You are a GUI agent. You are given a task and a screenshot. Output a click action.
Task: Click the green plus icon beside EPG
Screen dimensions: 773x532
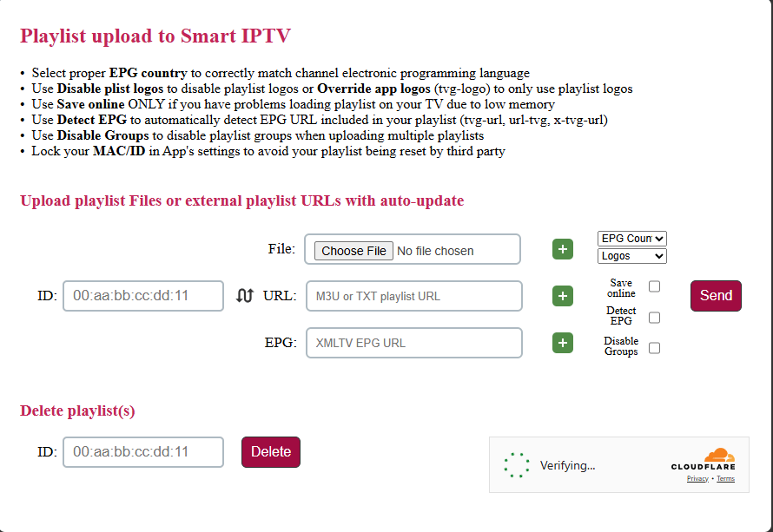(x=563, y=343)
